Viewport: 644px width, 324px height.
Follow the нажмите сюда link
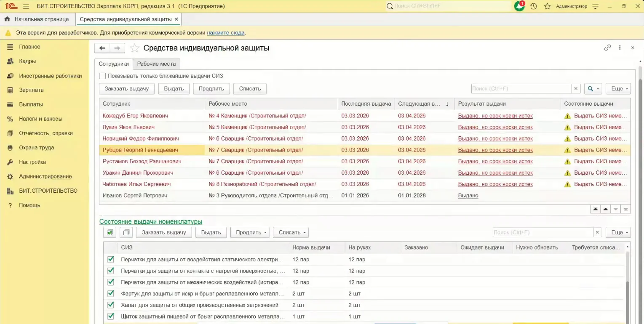point(226,32)
